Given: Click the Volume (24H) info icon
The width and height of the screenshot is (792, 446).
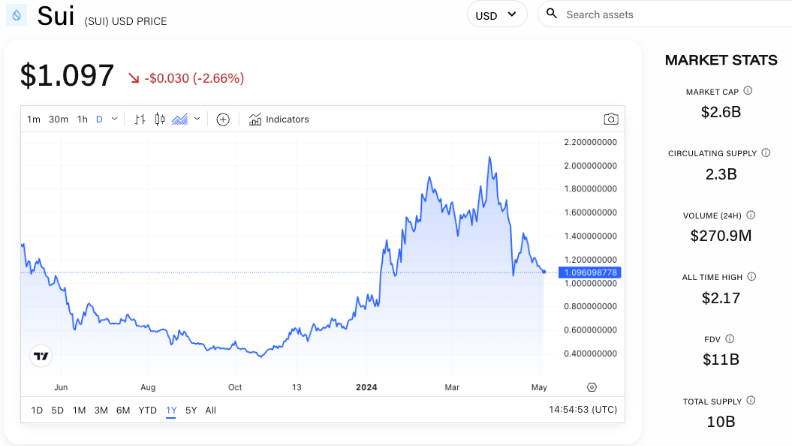Looking at the screenshot, I should point(751,215).
